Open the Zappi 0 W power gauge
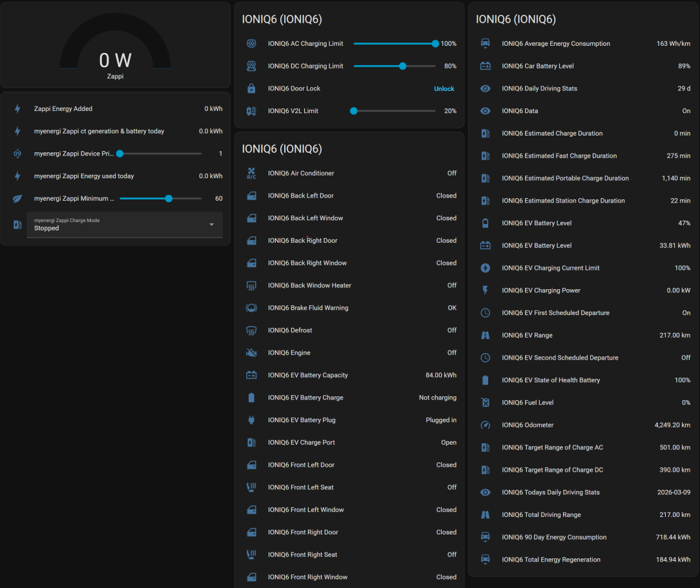This screenshot has width=700, height=588. point(115,46)
